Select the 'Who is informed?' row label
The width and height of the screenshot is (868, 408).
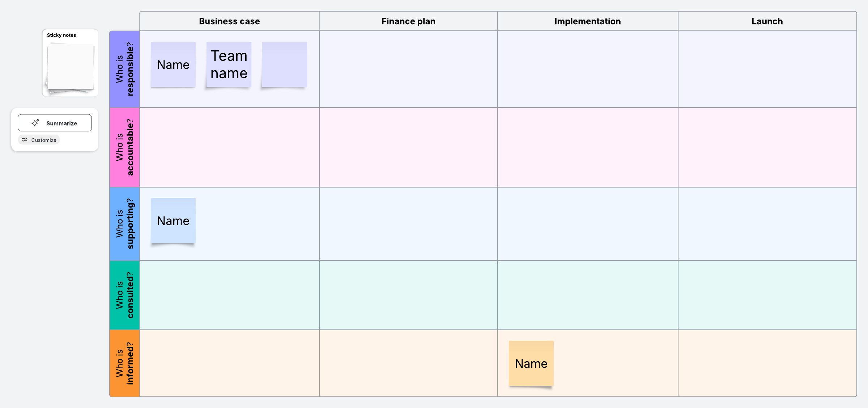pos(125,363)
